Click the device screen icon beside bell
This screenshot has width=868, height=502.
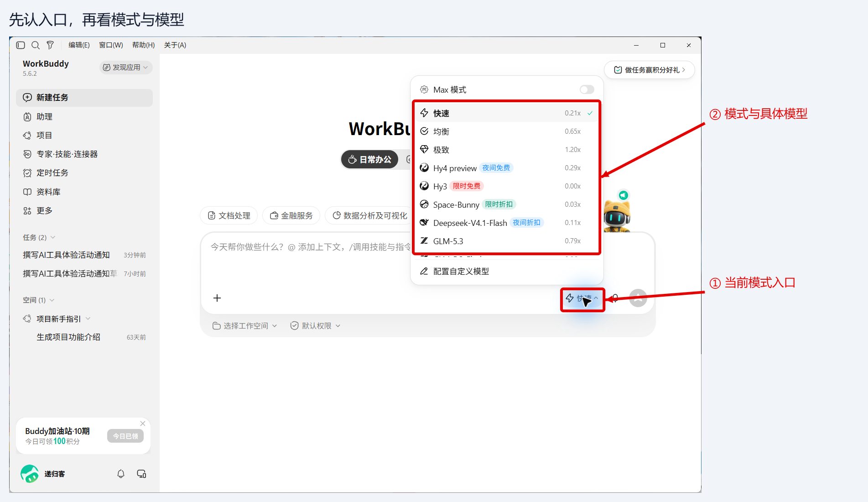(x=141, y=474)
